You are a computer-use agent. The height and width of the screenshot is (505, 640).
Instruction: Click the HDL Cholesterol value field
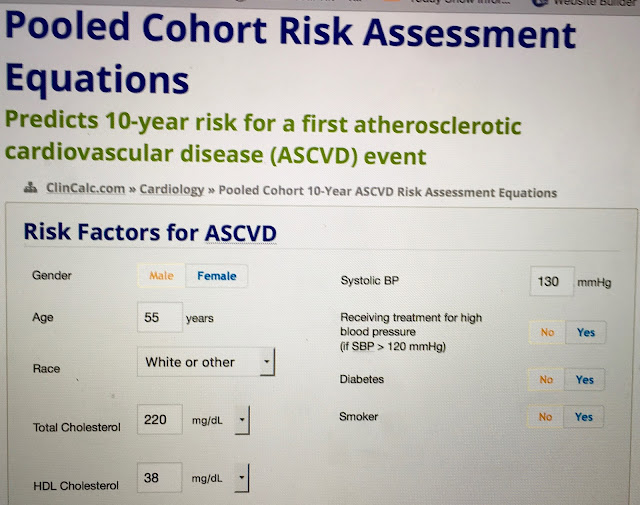point(159,478)
